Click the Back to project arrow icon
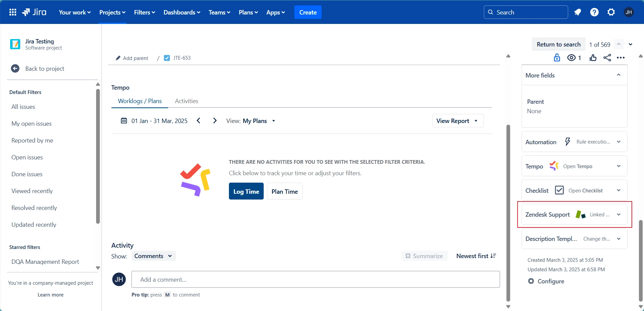 tap(15, 68)
